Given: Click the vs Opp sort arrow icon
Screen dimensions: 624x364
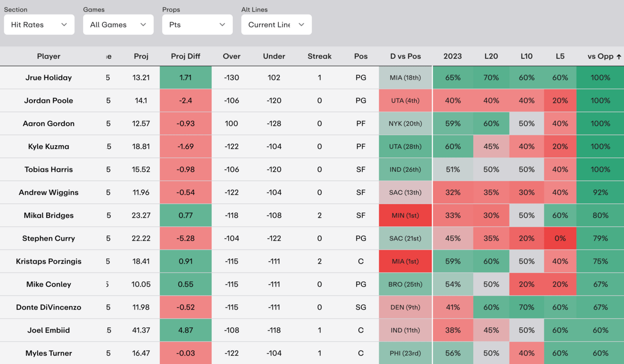Looking at the screenshot, I should pyautogui.click(x=619, y=56).
